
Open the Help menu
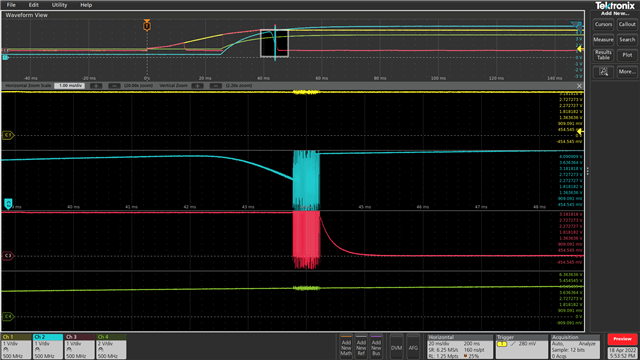pos(86,5)
